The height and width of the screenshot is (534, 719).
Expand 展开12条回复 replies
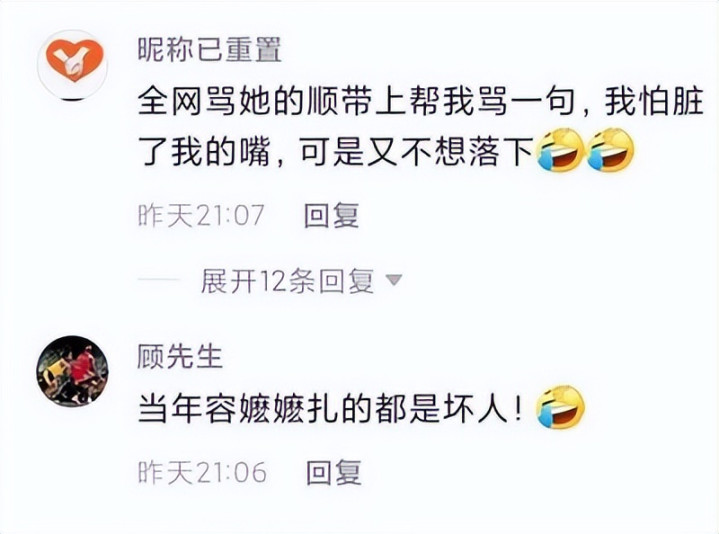(287, 281)
